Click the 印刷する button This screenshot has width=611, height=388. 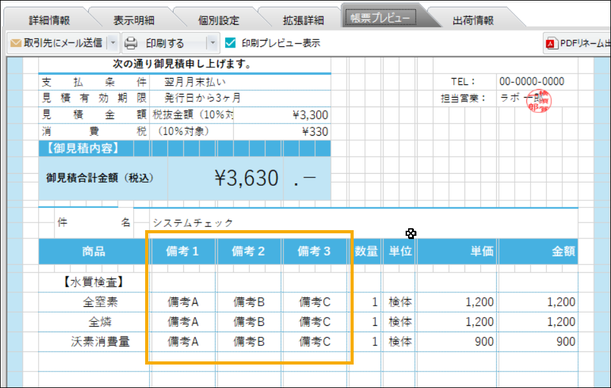pos(165,43)
